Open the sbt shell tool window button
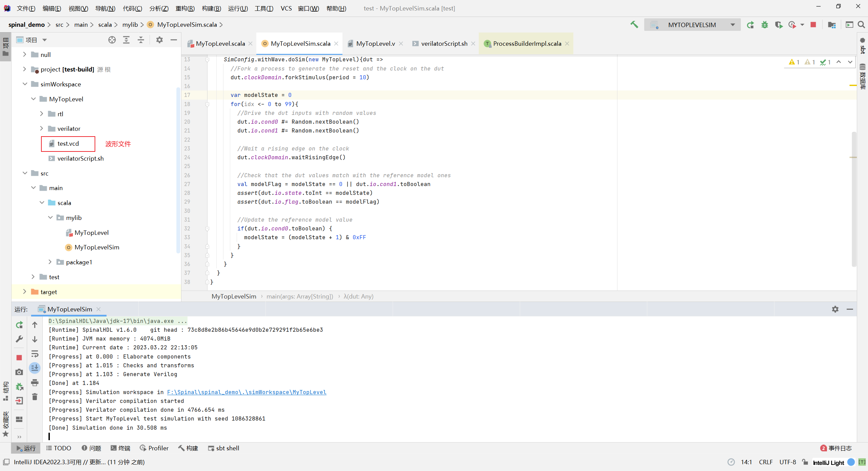The height and width of the screenshot is (471, 868). [223, 448]
